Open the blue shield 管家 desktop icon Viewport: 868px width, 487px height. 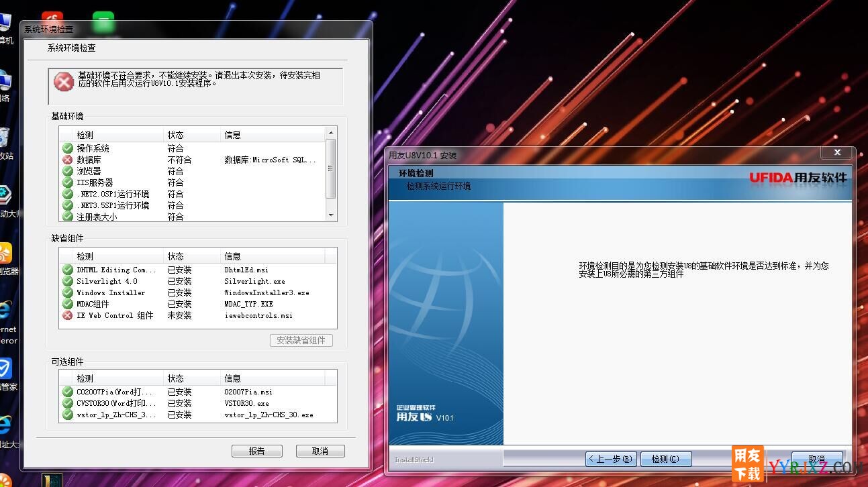coord(5,368)
